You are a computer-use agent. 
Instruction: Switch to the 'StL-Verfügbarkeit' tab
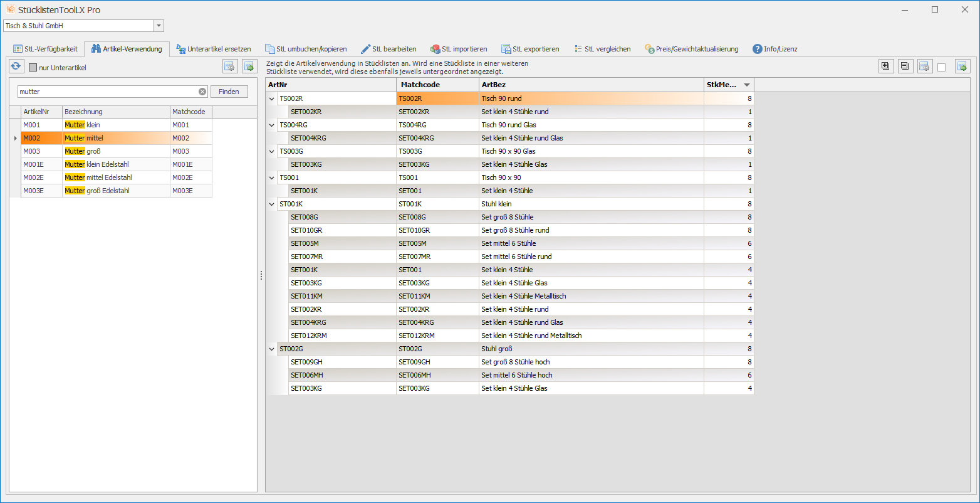pos(46,49)
